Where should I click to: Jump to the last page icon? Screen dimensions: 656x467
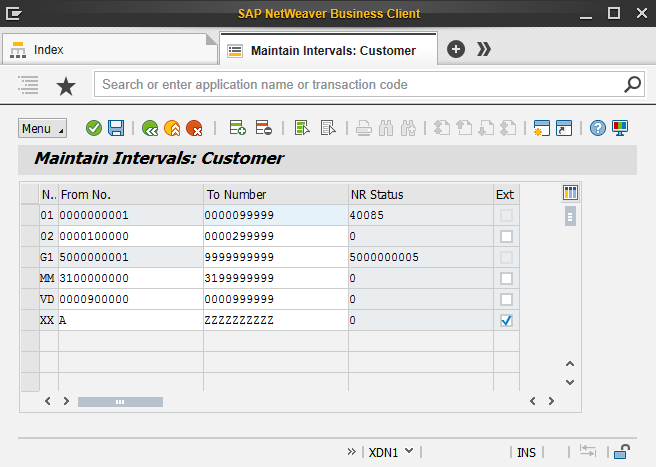click(x=508, y=128)
